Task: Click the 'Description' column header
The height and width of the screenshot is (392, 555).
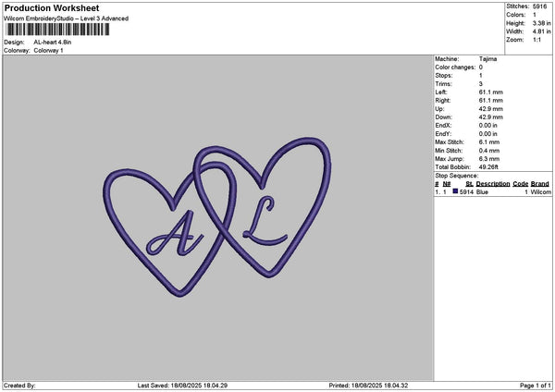Action: [493, 184]
